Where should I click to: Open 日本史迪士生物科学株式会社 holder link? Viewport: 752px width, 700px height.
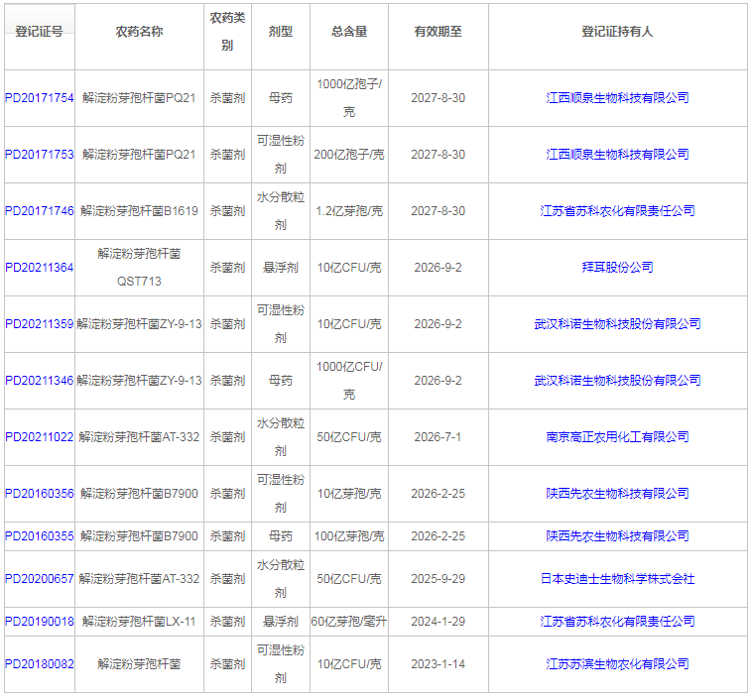617,579
